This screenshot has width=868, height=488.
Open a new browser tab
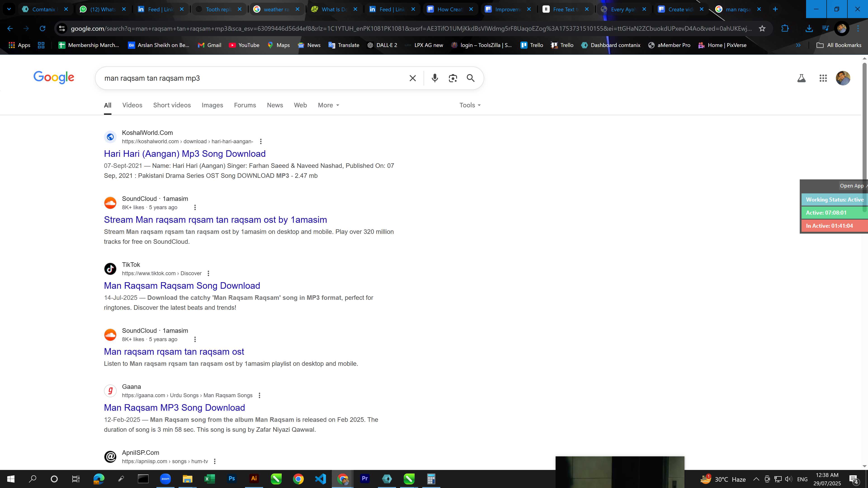pos(775,9)
